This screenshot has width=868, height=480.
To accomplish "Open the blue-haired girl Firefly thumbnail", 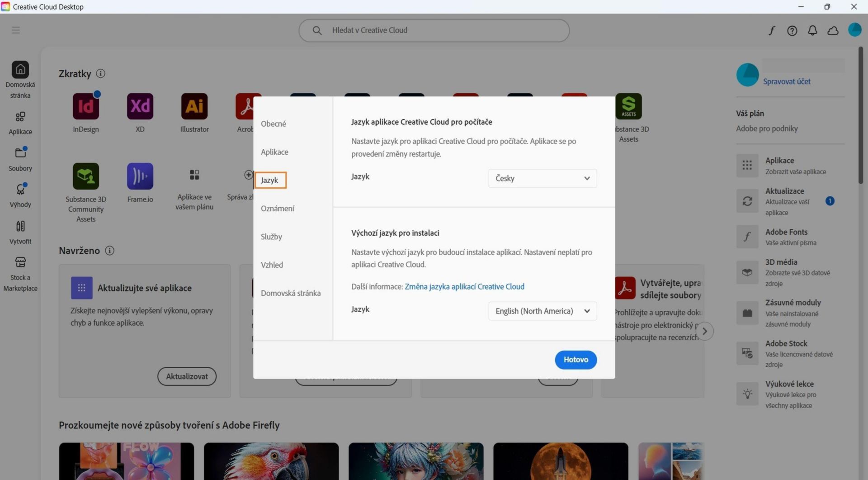I will [x=416, y=461].
